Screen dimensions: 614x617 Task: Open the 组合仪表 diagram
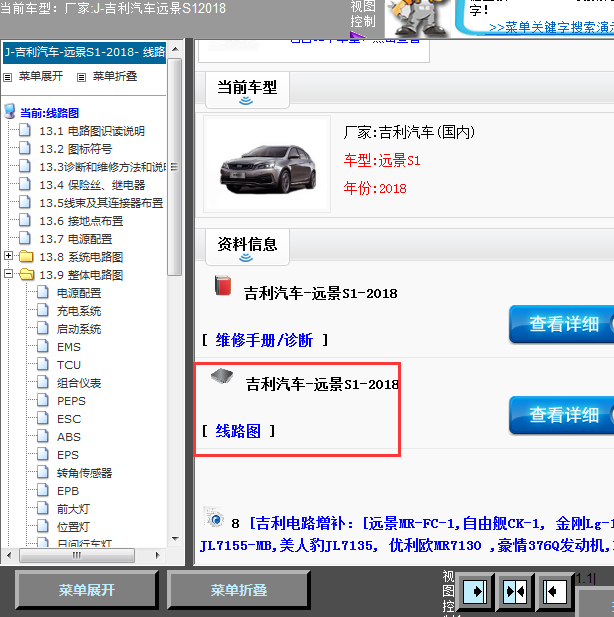79,383
